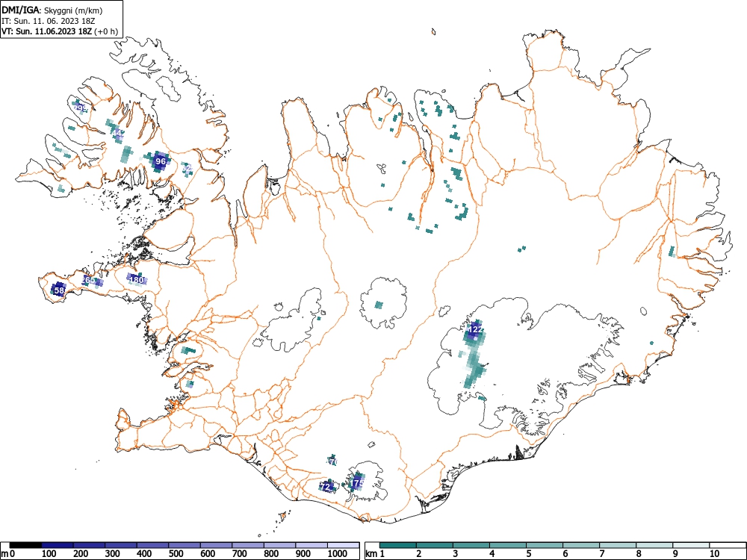Viewport: 747px width, 560px height.
Task: Click the "72" visibility value in the south
Action: tap(326, 487)
